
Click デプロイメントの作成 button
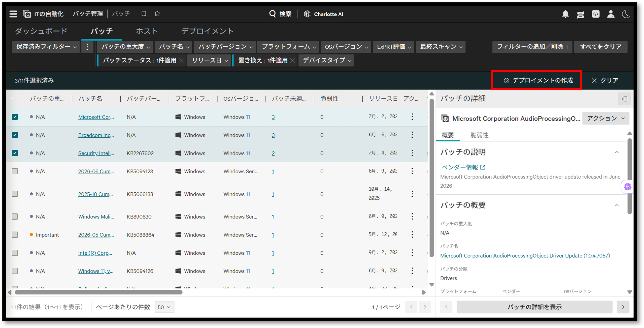(x=538, y=80)
